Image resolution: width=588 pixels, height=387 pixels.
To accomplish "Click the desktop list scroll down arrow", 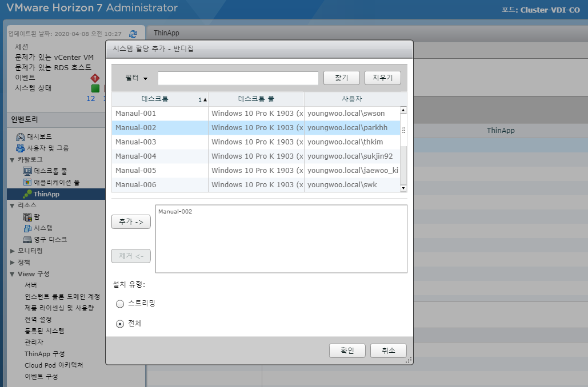I will 403,188.
